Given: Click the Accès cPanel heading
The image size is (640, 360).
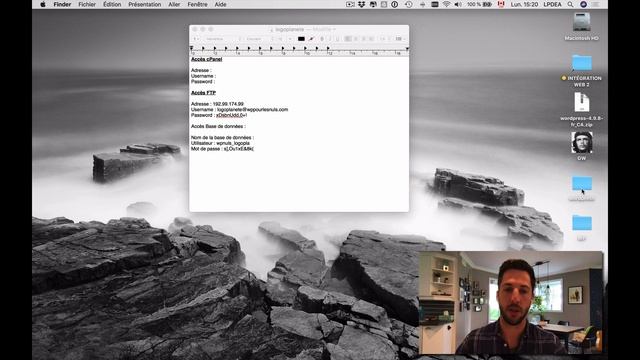Looking at the screenshot, I should coord(207,59).
